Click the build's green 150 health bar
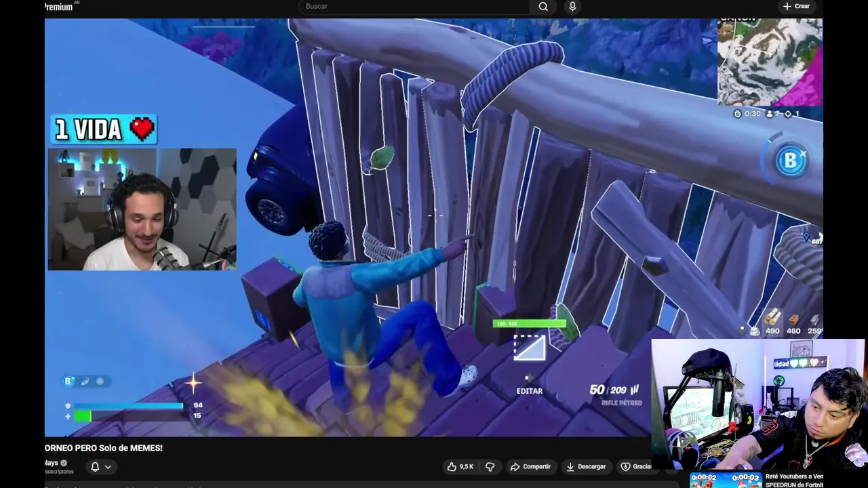The height and width of the screenshot is (488, 868). coord(529,324)
